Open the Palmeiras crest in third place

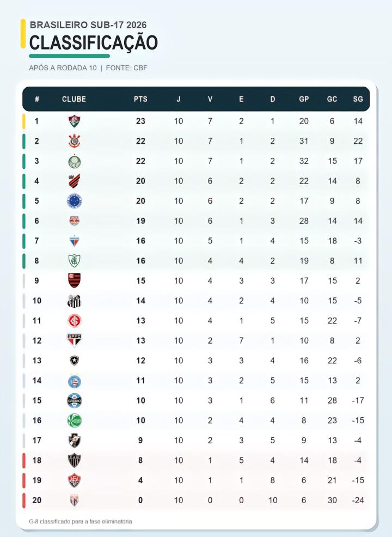[x=74, y=161]
